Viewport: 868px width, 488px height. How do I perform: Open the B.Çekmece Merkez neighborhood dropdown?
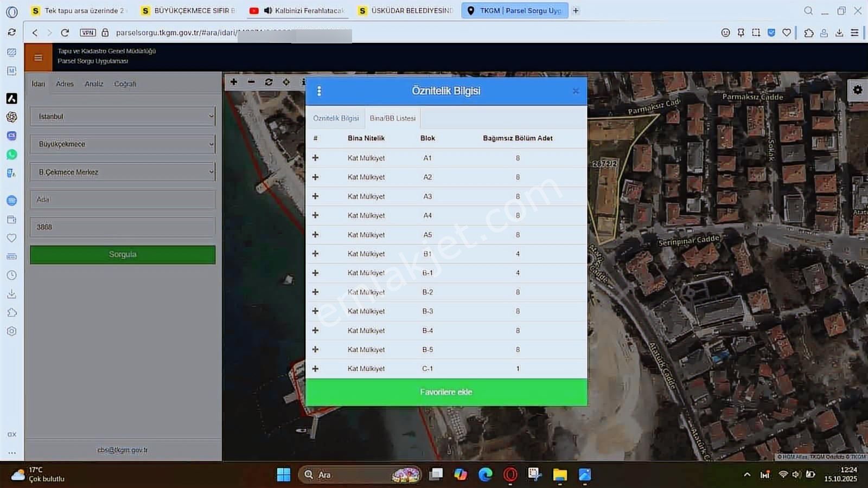pyautogui.click(x=123, y=172)
